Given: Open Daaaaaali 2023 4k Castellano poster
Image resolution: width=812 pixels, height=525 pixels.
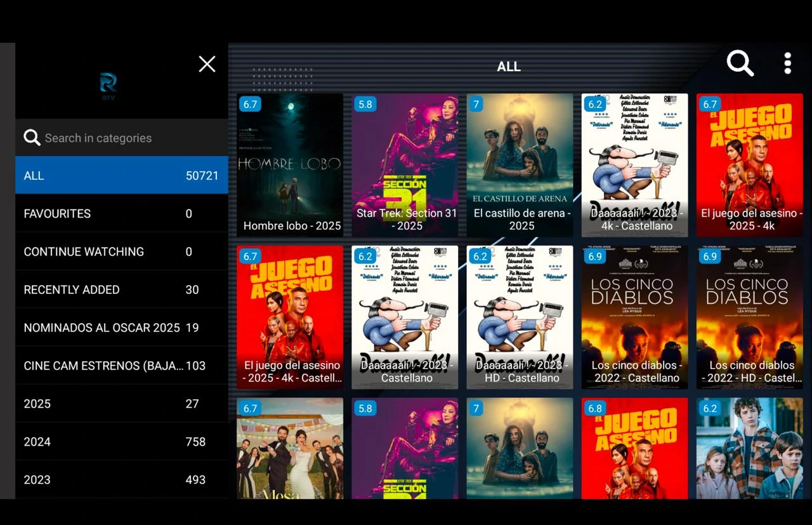Looking at the screenshot, I should pos(634,165).
